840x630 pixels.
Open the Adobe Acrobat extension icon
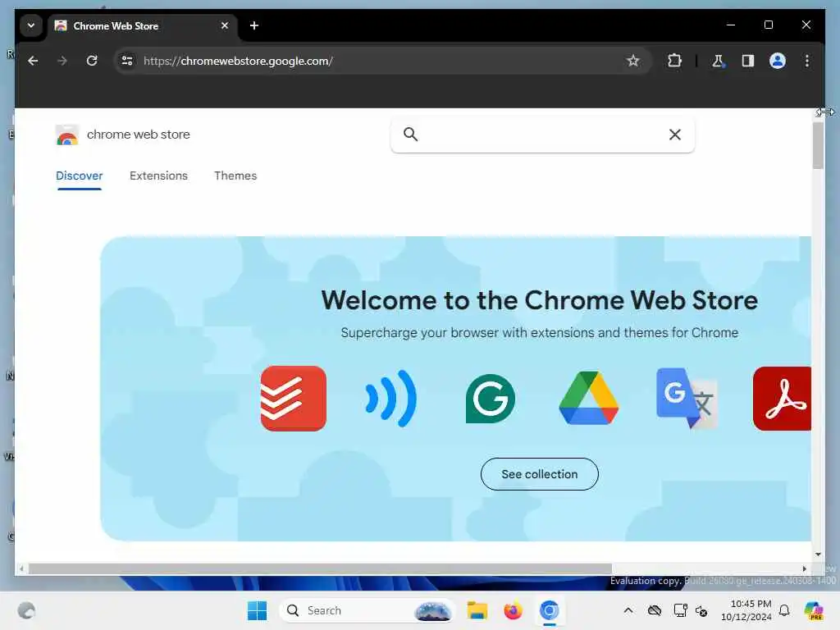click(x=782, y=399)
